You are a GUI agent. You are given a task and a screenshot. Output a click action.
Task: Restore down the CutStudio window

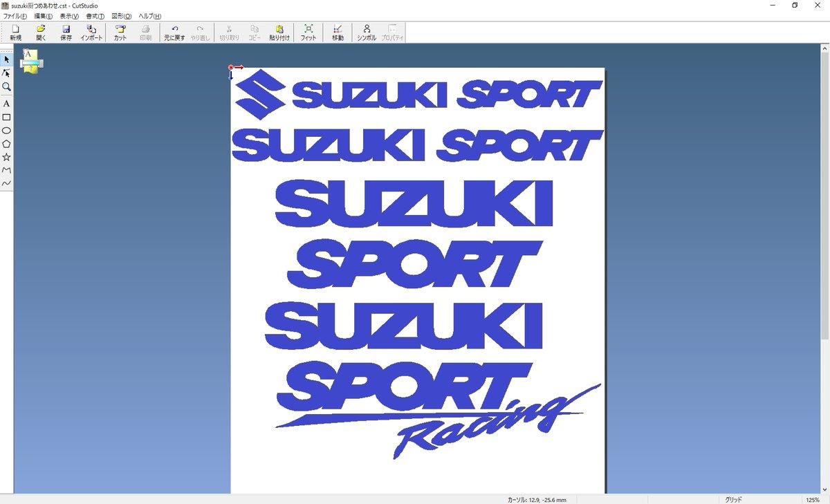pos(795,6)
